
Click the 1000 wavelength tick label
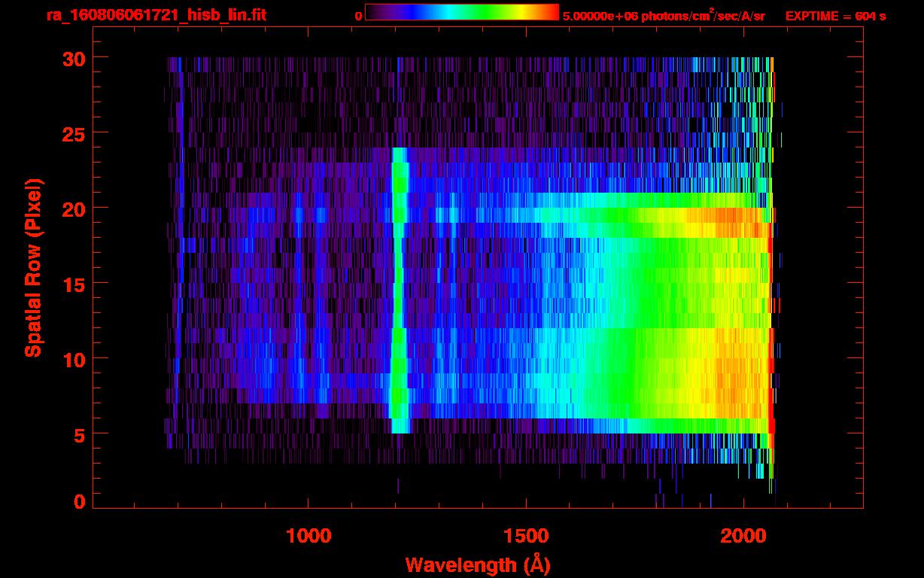pos(309,535)
